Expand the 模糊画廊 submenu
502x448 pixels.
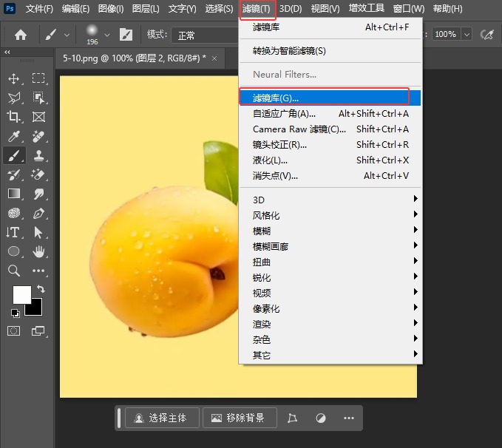pos(330,246)
